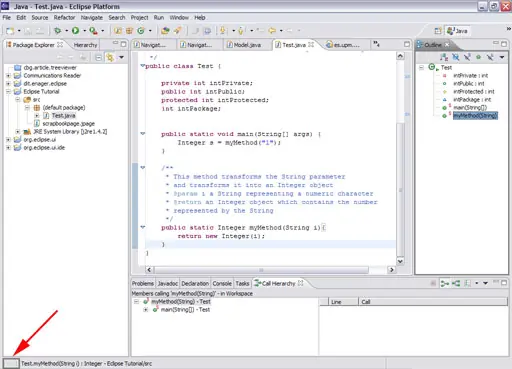Switch to the Hierarchy tab
This screenshot has width=512, height=369.
(x=85, y=45)
